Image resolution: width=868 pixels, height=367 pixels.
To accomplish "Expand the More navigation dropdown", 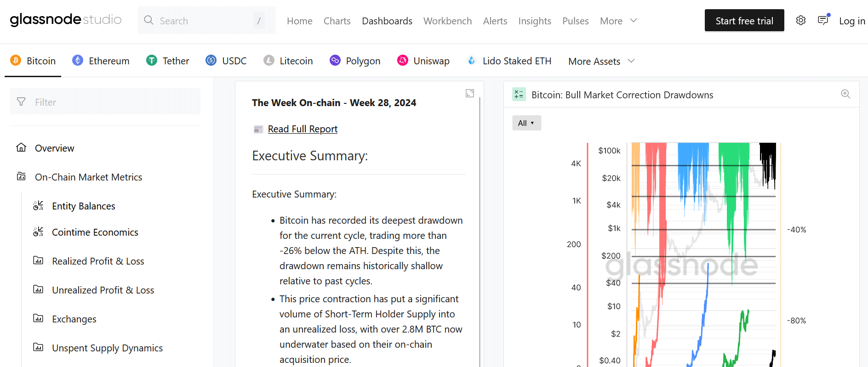I will click(618, 21).
